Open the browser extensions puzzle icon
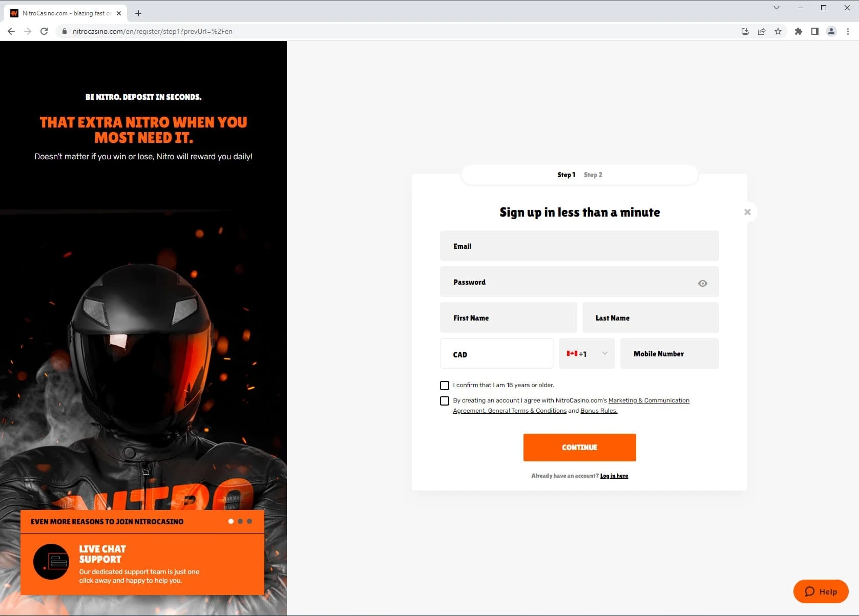This screenshot has height=616, width=859. (798, 31)
